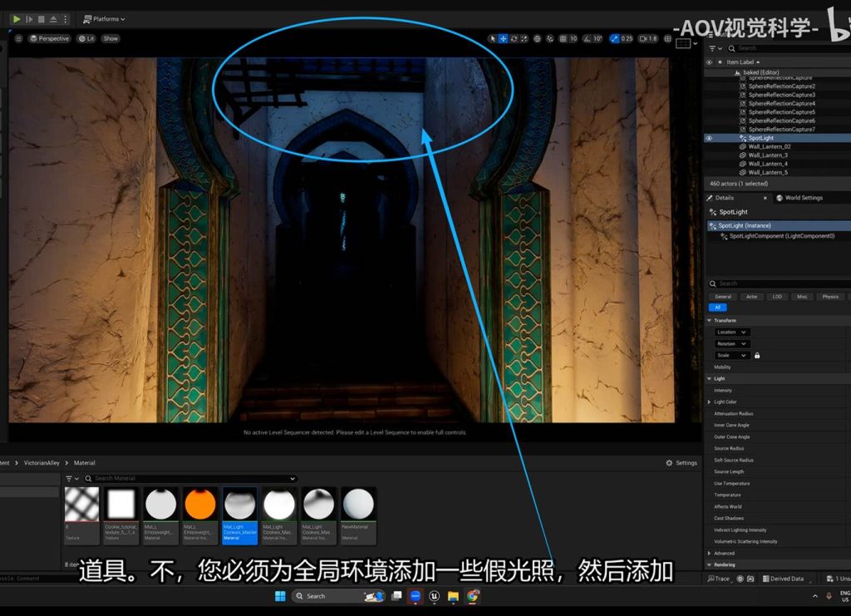Image resolution: width=851 pixels, height=616 pixels.
Task: Click the Stop simulation icon
Action: click(42, 19)
